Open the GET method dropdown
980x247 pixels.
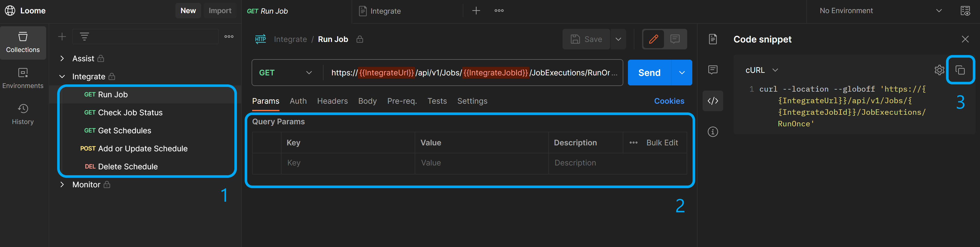tap(286, 73)
